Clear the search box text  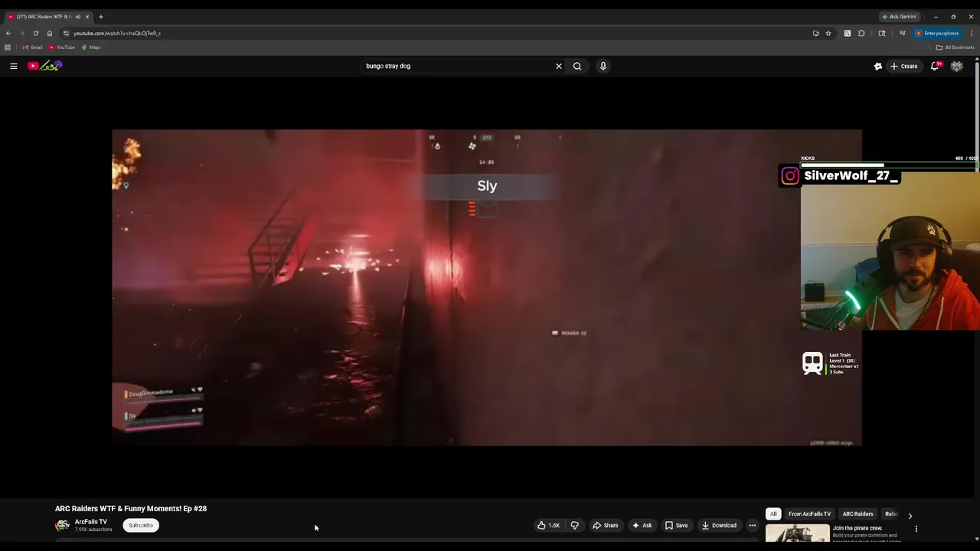[x=559, y=66]
